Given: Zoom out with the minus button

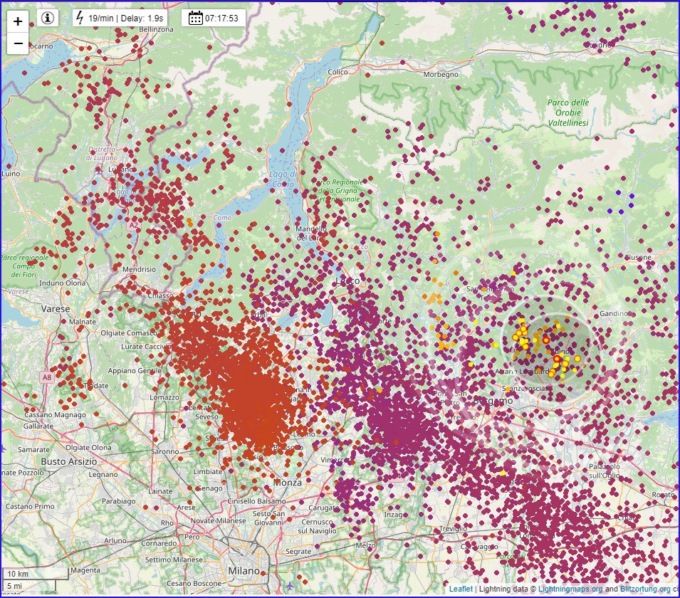Looking at the screenshot, I should 18,43.
